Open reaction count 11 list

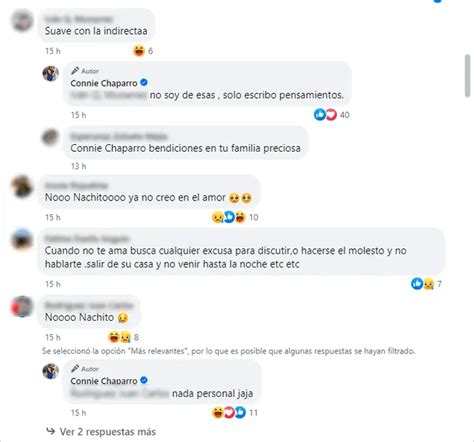tap(253, 413)
